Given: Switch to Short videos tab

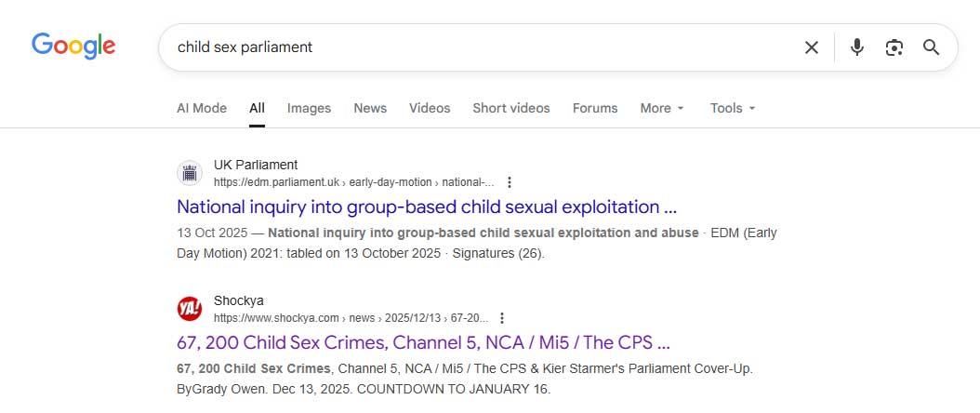Looking at the screenshot, I should 511,108.
